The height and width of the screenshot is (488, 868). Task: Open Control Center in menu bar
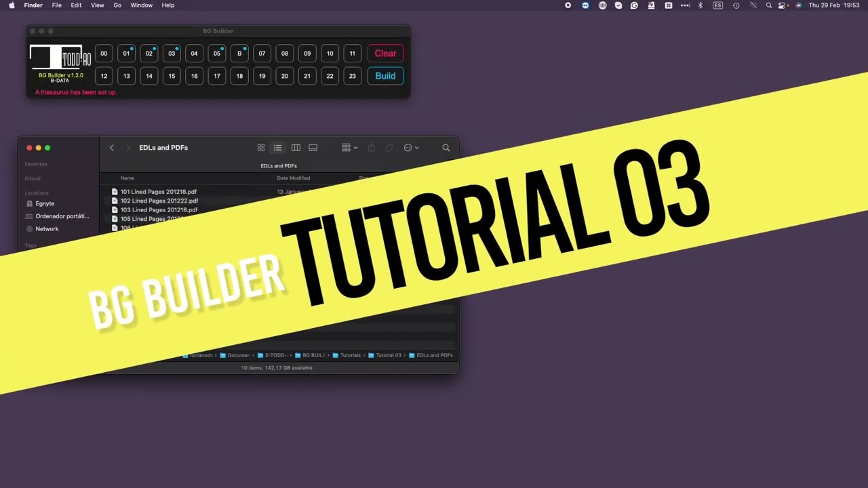[x=781, y=5]
